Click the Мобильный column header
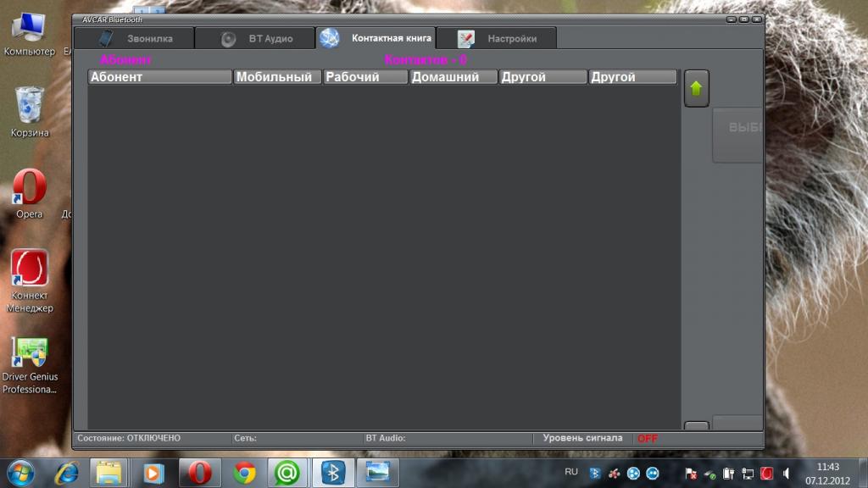The width and height of the screenshot is (868, 488). [x=277, y=77]
